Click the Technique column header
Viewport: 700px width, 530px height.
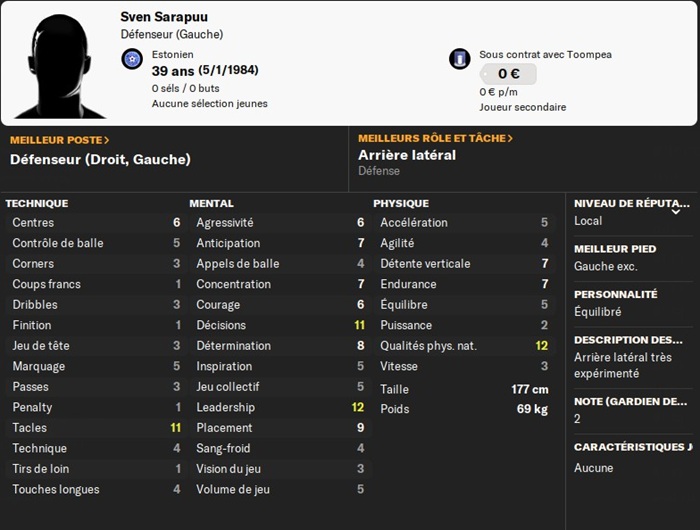pos(37,204)
